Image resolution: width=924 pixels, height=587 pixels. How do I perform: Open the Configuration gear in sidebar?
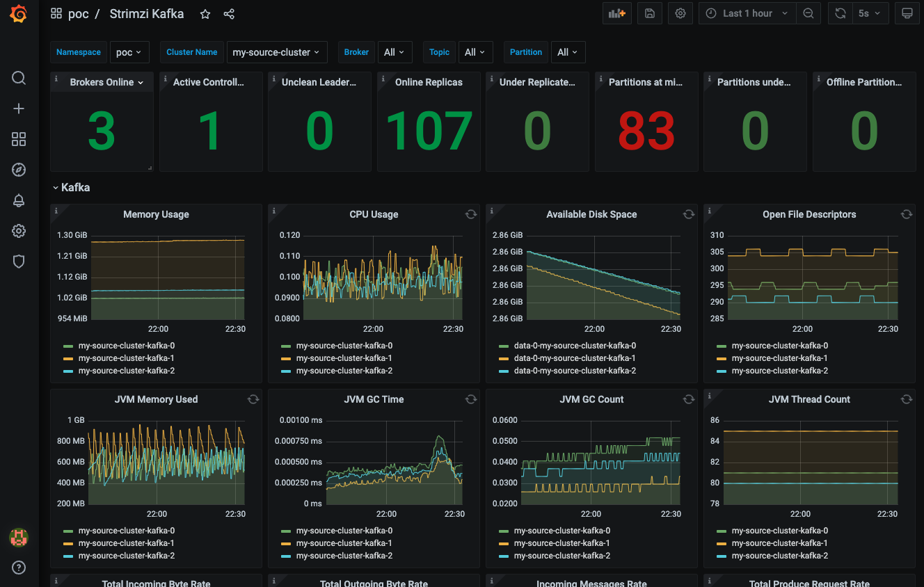tap(19, 231)
